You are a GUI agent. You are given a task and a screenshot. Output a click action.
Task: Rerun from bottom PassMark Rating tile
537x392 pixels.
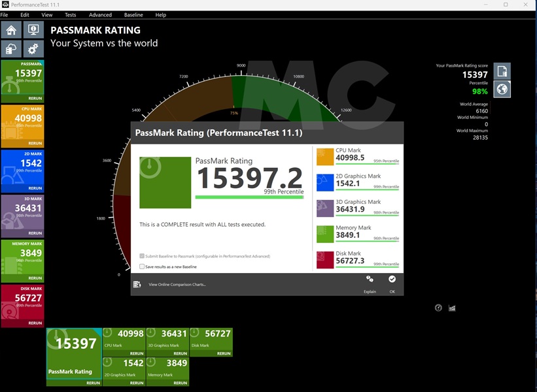(93, 383)
